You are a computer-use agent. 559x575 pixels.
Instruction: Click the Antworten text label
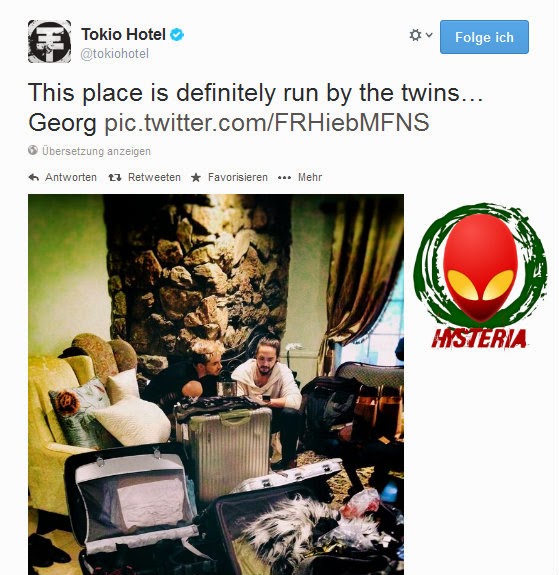pyautogui.click(x=71, y=177)
